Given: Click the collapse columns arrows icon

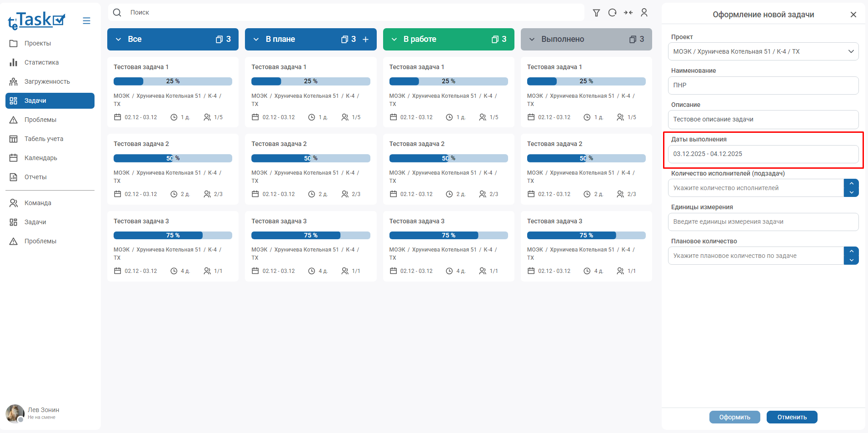Looking at the screenshot, I should pyautogui.click(x=628, y=13).
